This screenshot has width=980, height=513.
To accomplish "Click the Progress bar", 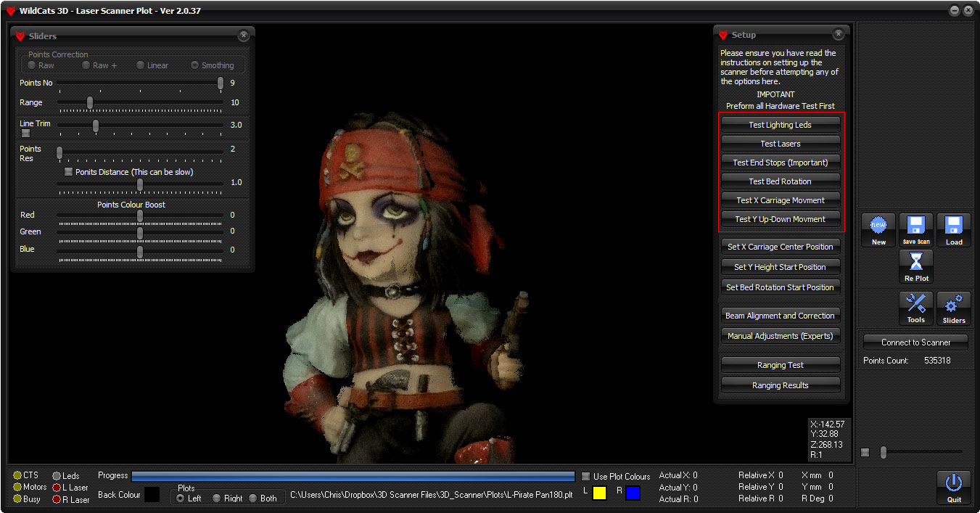I will click(x=353, y=476).
